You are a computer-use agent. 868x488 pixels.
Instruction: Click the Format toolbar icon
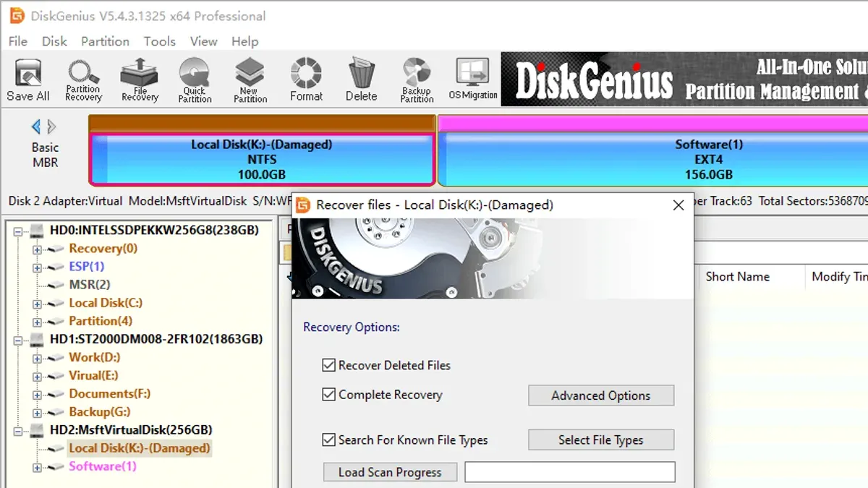[306, 80]
